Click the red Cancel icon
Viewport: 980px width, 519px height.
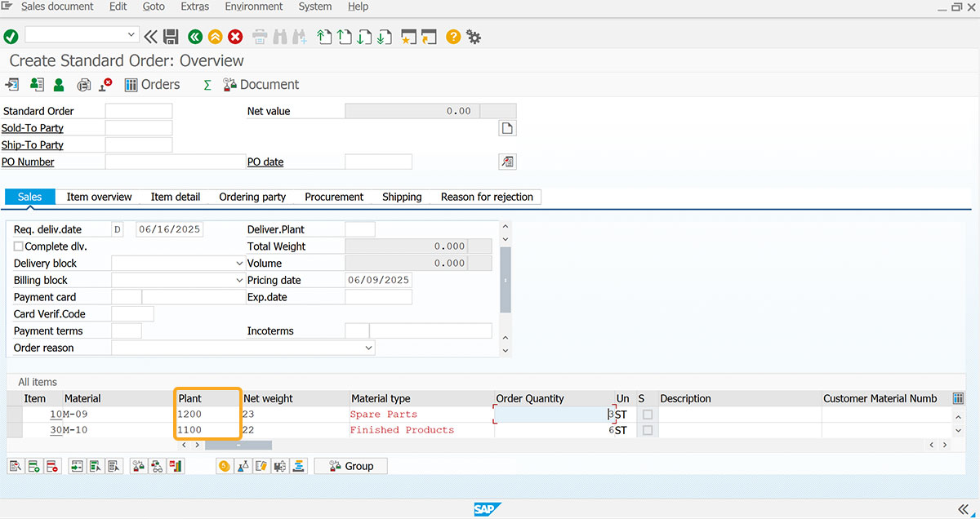(235, 37)
